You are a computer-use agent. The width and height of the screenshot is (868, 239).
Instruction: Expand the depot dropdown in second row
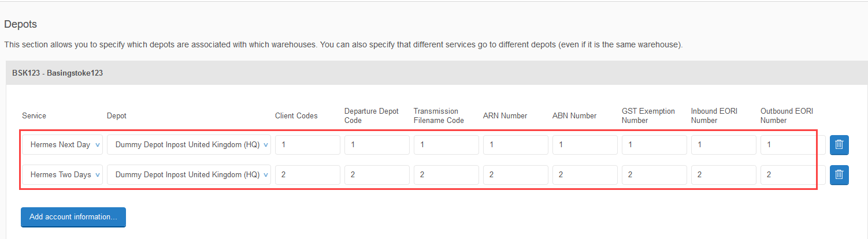189,174
